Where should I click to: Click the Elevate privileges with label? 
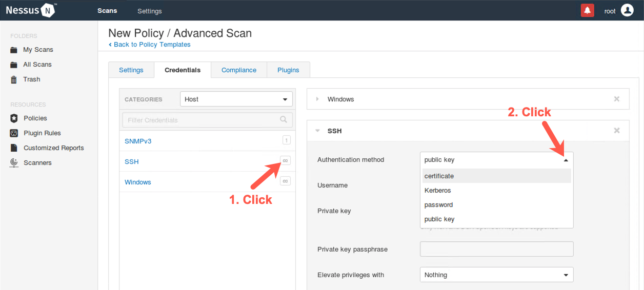351,275
